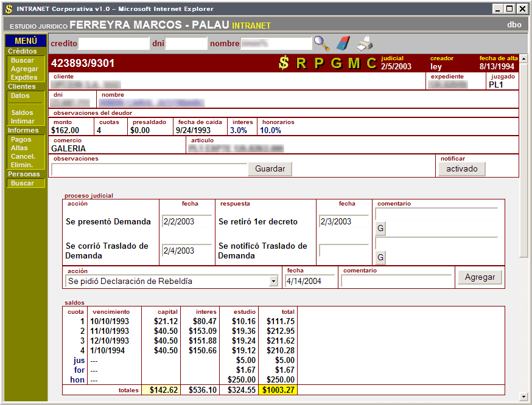
Task: Click the eraser icon to clear the search
Action: pos(343,43)
